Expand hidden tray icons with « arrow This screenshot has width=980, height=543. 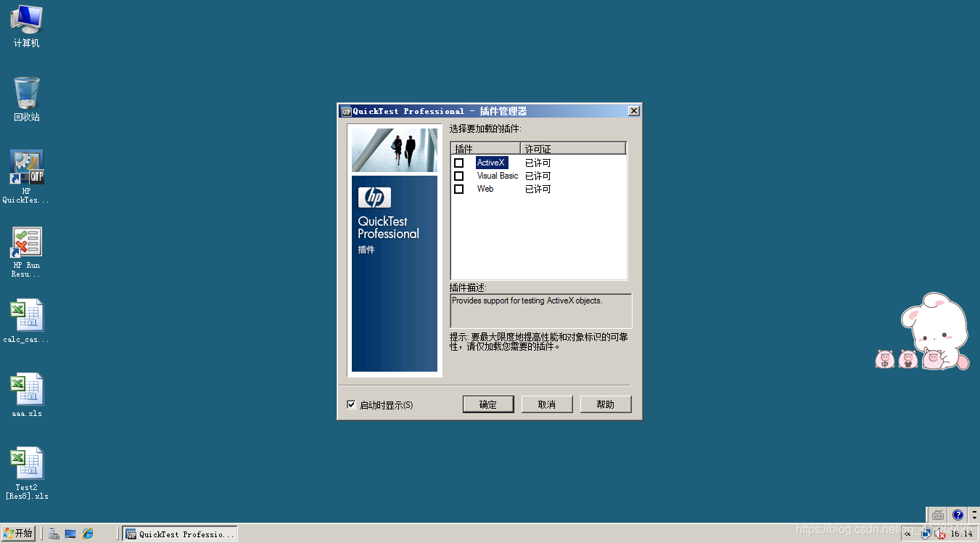[907, 534]
